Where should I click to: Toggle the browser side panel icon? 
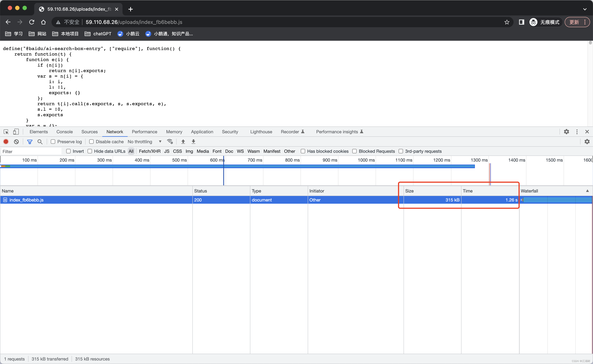pyautogui.click(x=521, y=22)
